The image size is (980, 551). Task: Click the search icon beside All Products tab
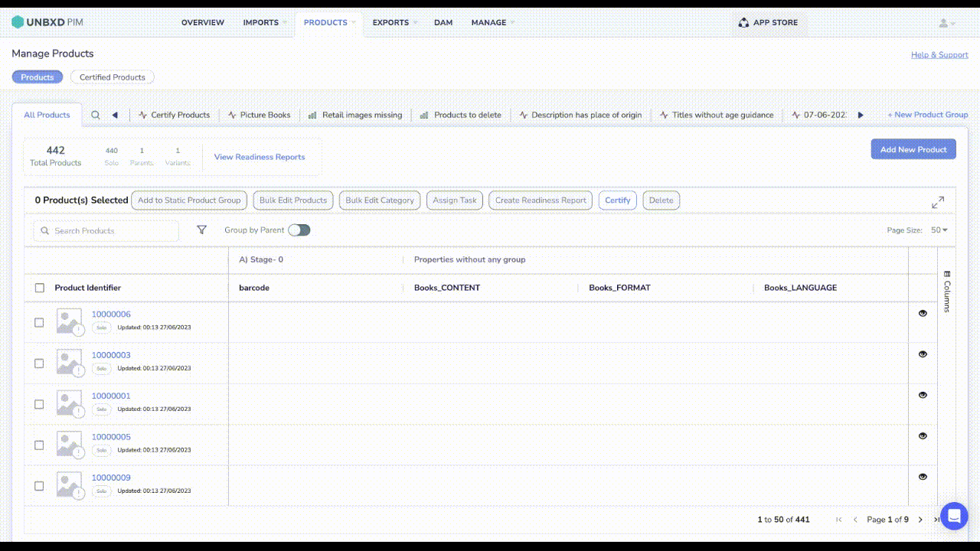pyautogui.click(x=96, y=116)
